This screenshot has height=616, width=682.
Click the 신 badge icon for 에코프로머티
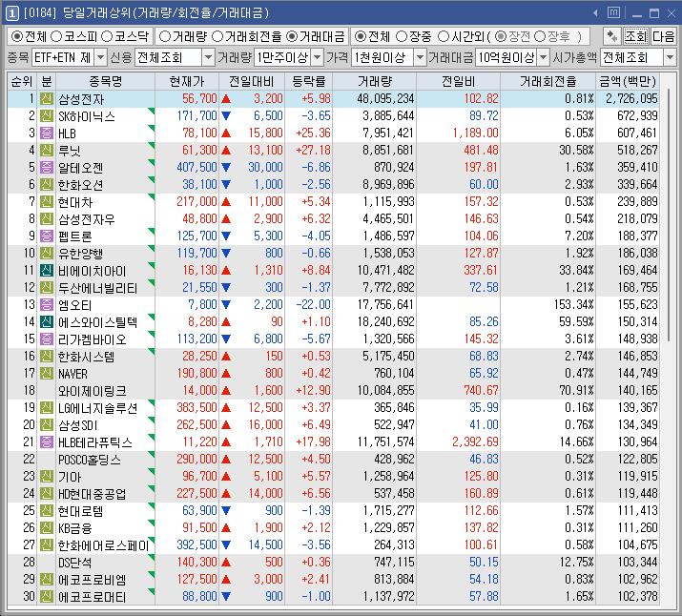[47, 596]
